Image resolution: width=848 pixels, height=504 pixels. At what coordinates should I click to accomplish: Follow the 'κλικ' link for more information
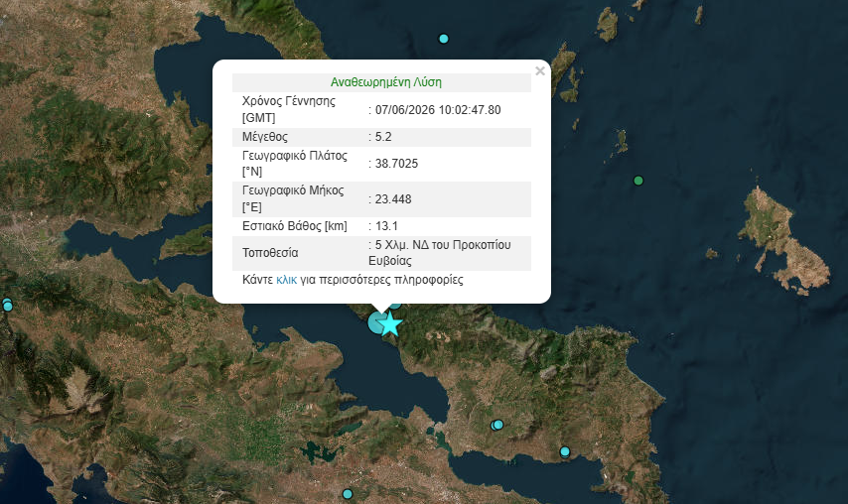286,280
